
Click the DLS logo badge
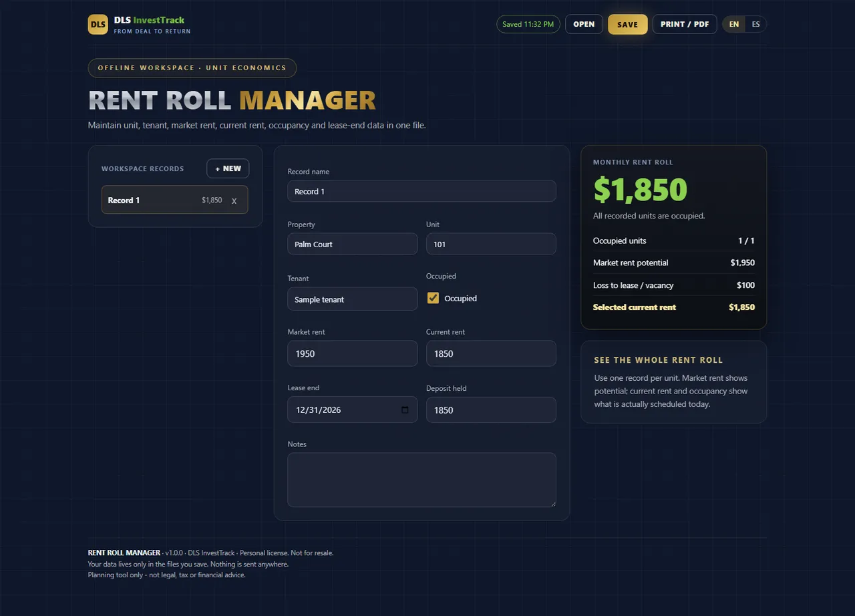(98, 25)
